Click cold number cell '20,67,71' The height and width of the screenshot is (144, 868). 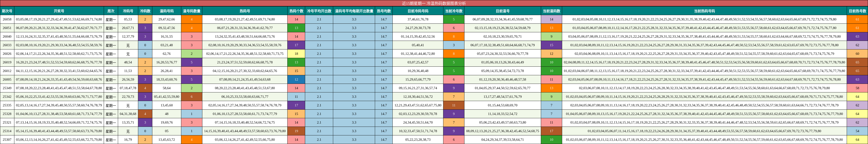tap(128, 28)
